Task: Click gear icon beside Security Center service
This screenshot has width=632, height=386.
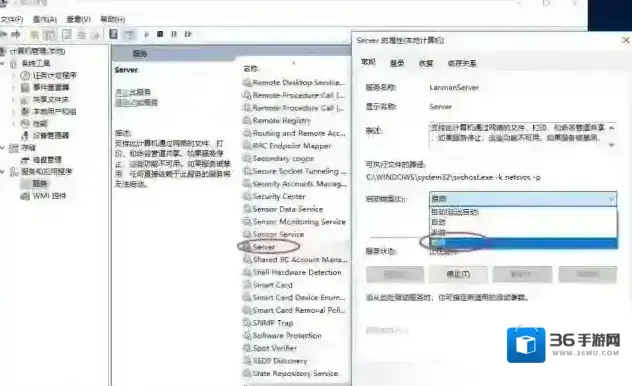Action: (247, 197)
